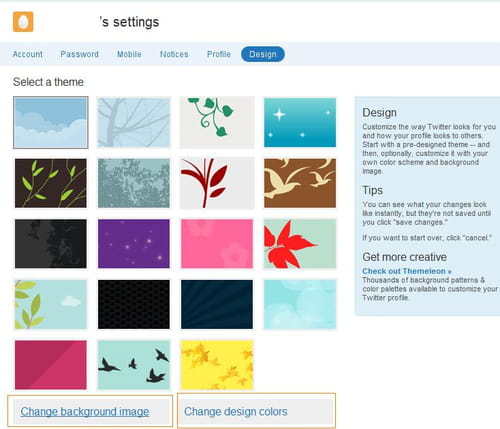
Task: Pick the teal sparkling stars theme
Action: coord(300,122)
